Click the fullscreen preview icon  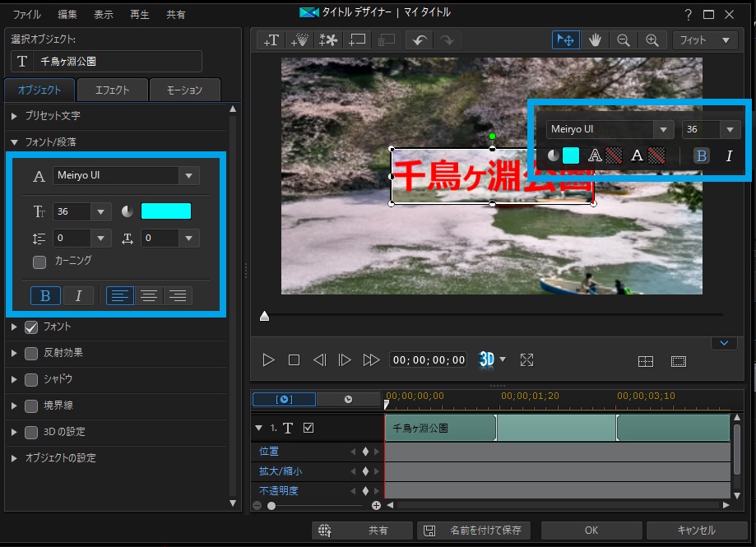pos(527,359)
